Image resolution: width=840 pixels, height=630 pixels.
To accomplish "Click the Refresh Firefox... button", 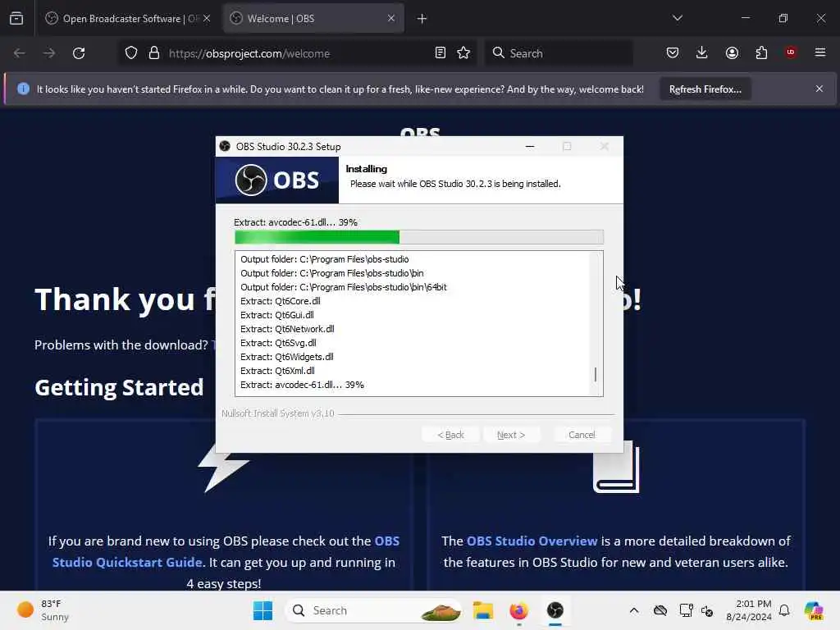I will pyautogui.click(x=705, y=89).
